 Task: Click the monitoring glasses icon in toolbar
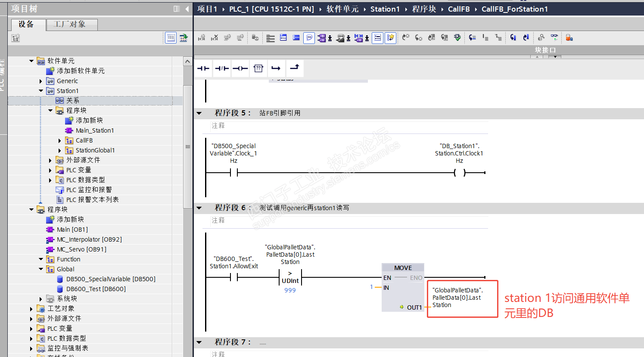(x=554, y=37)
